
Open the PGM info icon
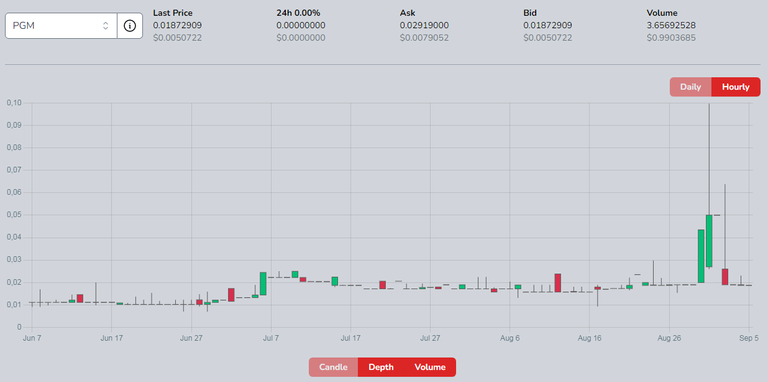[130, 26]
